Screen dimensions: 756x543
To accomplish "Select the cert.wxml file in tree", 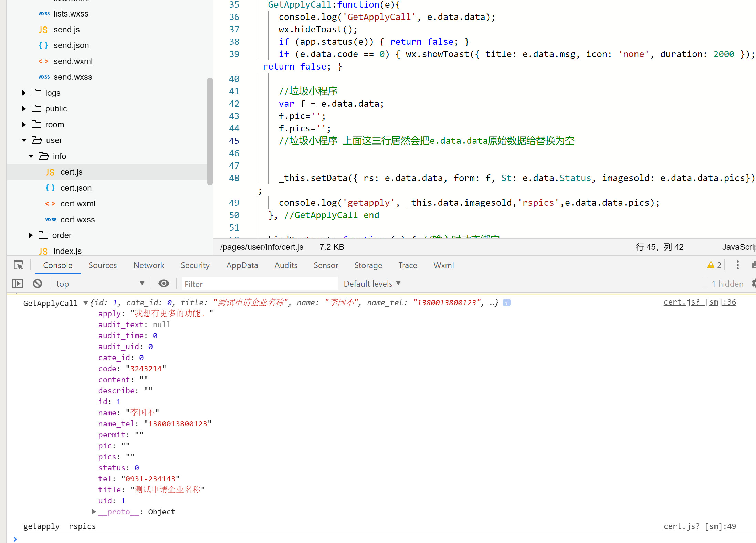I will pos(78,204).
